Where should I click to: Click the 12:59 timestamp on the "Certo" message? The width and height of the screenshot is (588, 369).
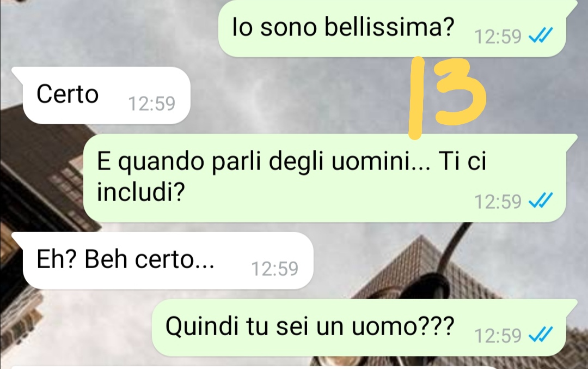coord(151,104)
